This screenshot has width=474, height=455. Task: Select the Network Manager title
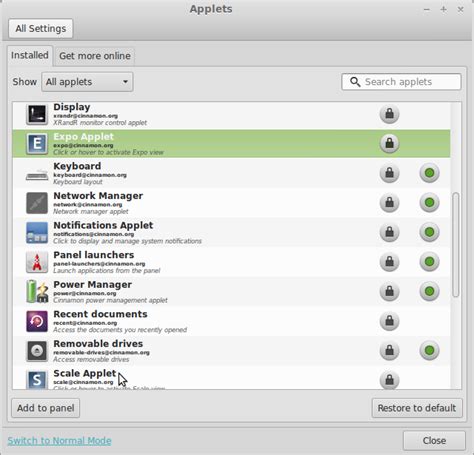(x=98, y=196)
